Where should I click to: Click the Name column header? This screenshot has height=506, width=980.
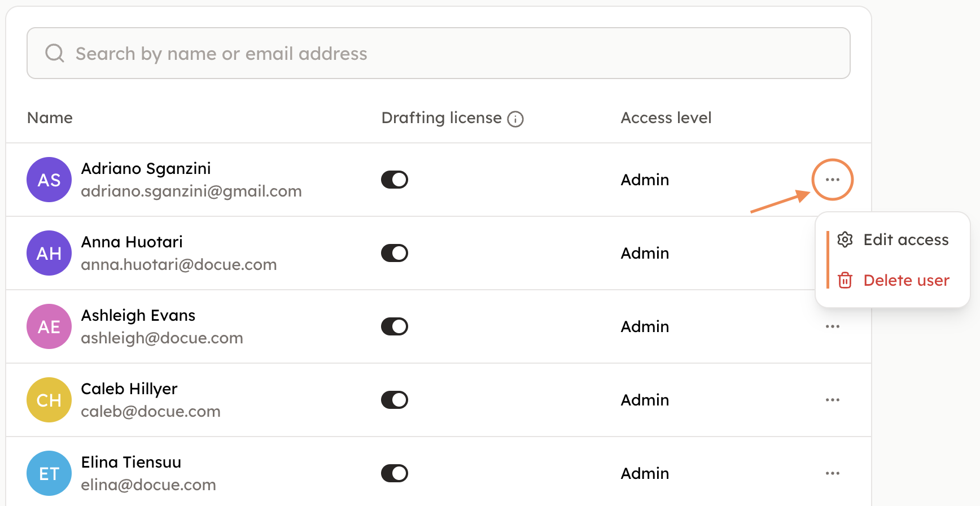(x=50, y=117)
